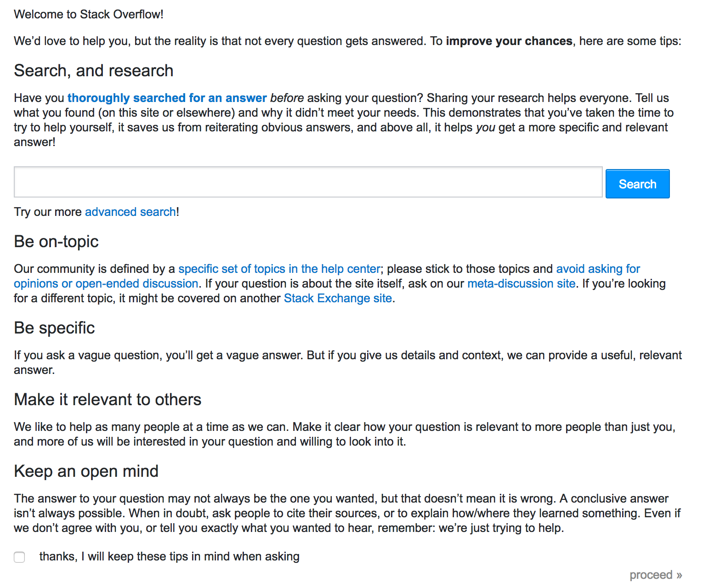Open the "thoroughly searched for an answer" link

[167, 98]
